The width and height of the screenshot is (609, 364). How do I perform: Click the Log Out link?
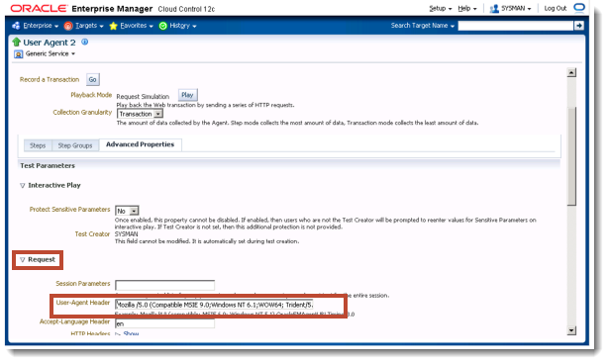[x=555, y=8]
